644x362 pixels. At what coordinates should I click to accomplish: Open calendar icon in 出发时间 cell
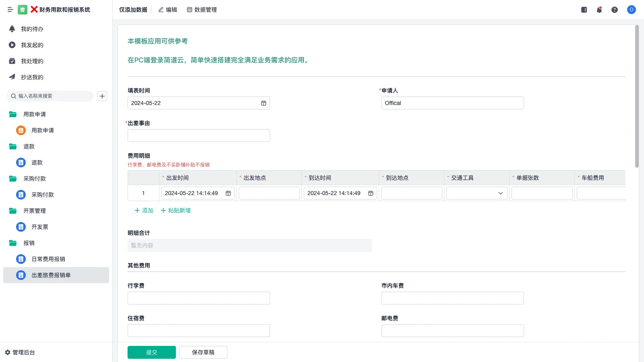coord(228,193)
